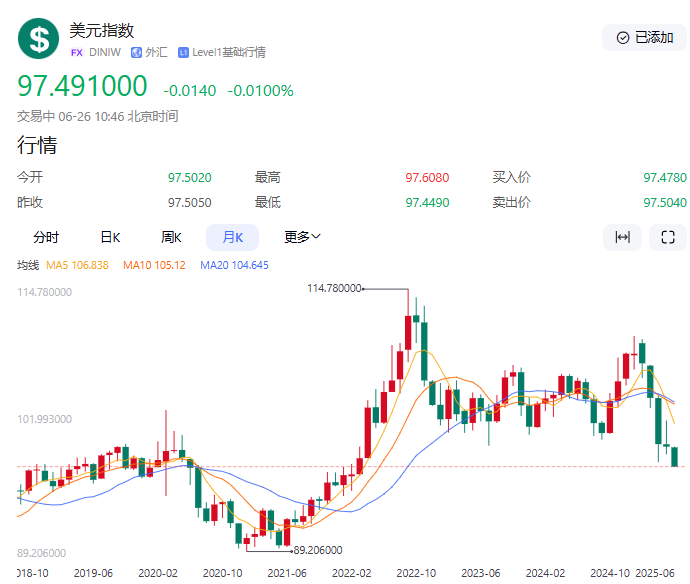This screenshot has height=584, width=690.
Task: Click the 2019-06 x-axis date label
Action: pyautogui.click(x=93, y=573)
